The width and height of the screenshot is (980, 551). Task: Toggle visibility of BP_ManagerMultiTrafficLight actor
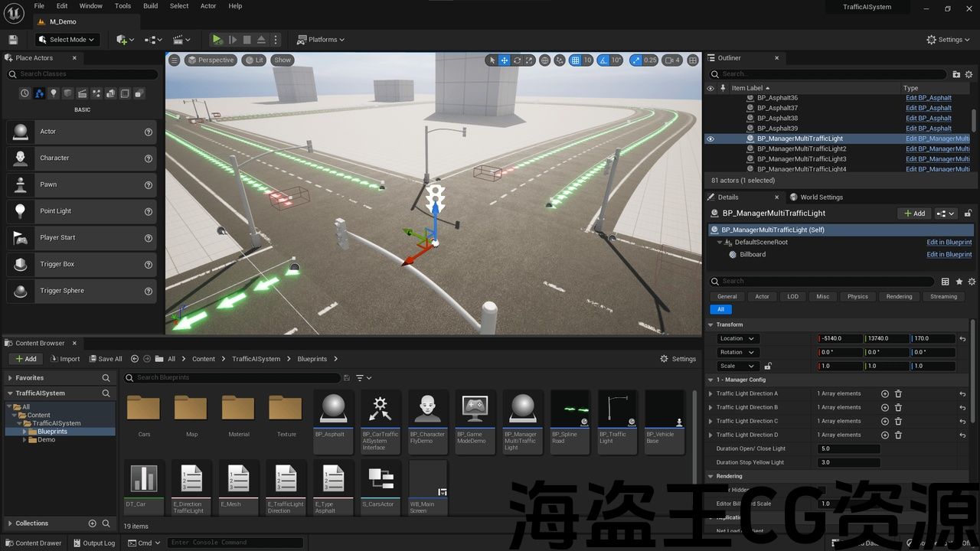click(x=710, y=139)
